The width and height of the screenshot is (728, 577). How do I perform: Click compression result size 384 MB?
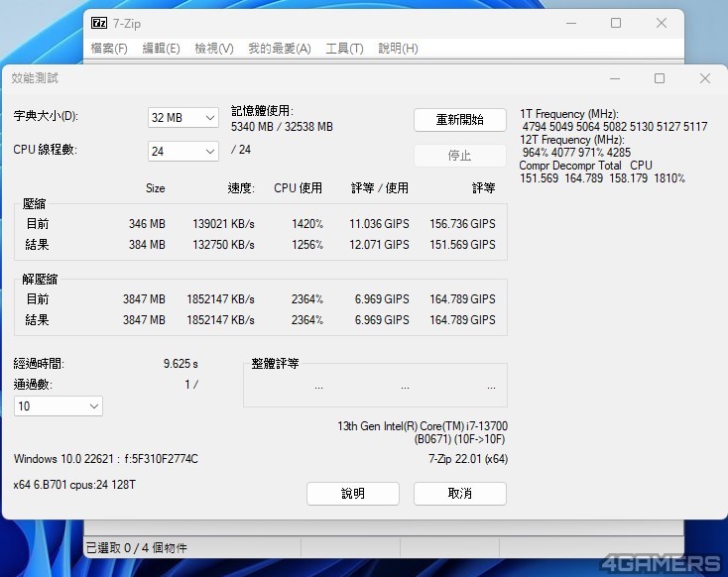point(147,245)
